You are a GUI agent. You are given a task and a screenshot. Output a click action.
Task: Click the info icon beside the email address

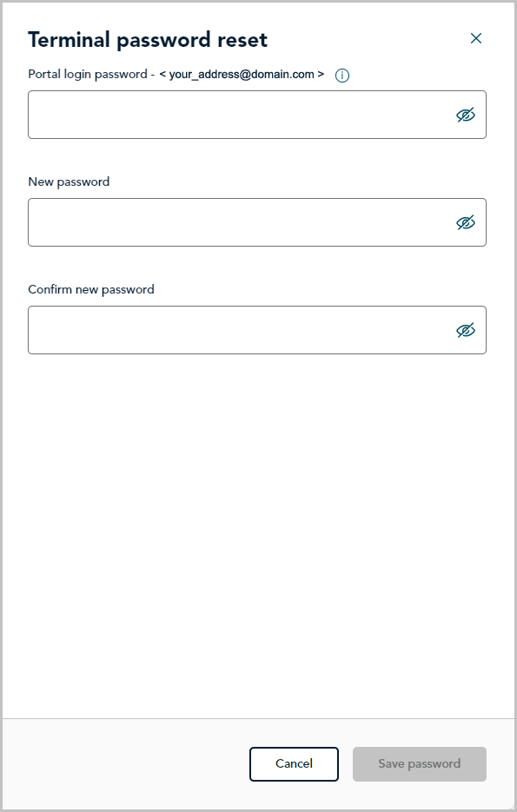point(341,76)
